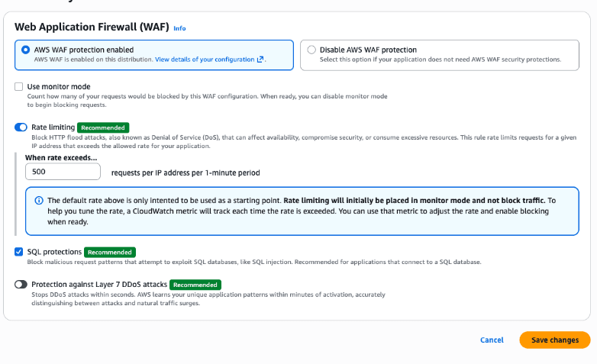Click the Cancel link
This screenshot has height=364, width=597.
click(x=492, y=340)
